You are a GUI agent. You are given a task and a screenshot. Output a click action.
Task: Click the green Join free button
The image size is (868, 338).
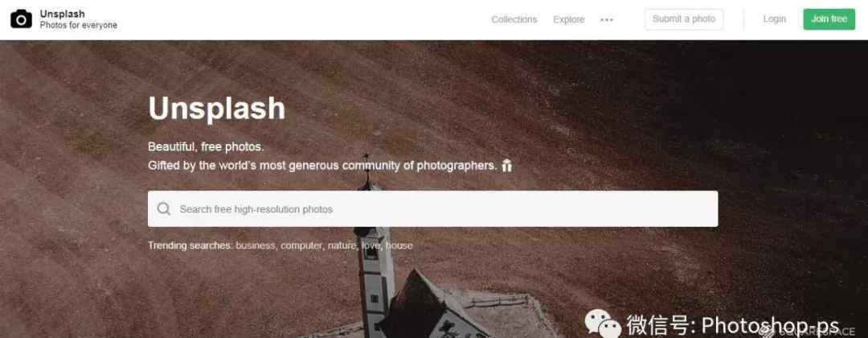click(x=829, y=19)
